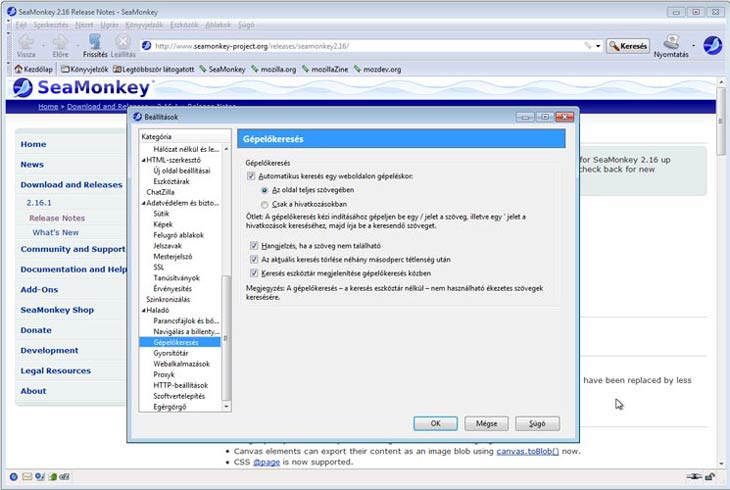
Task: Open the Könyvjelzők bookmarks folder
Action: [x=84, y=69]
